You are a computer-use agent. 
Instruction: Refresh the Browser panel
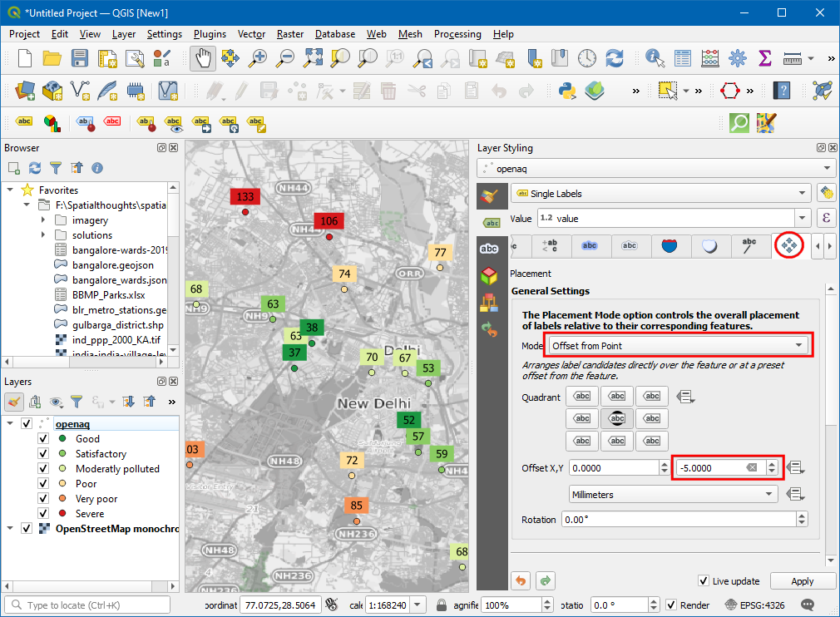click(35, 168)
